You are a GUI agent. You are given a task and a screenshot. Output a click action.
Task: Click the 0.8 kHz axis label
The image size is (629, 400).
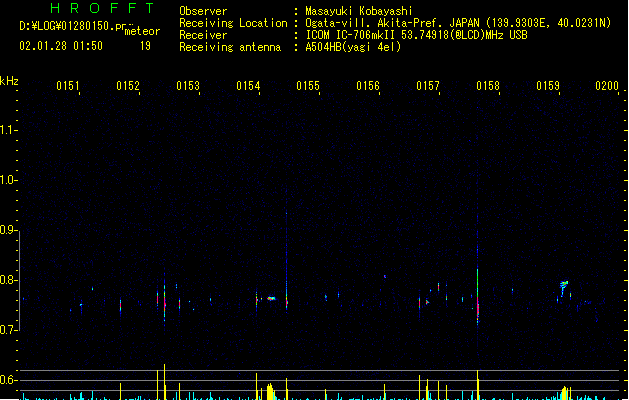(x=8, y=280)
